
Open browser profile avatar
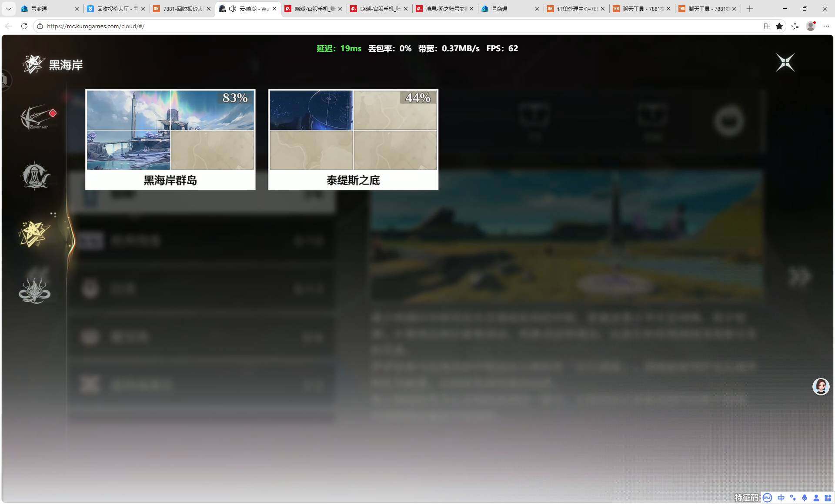[x=811, y=26]
